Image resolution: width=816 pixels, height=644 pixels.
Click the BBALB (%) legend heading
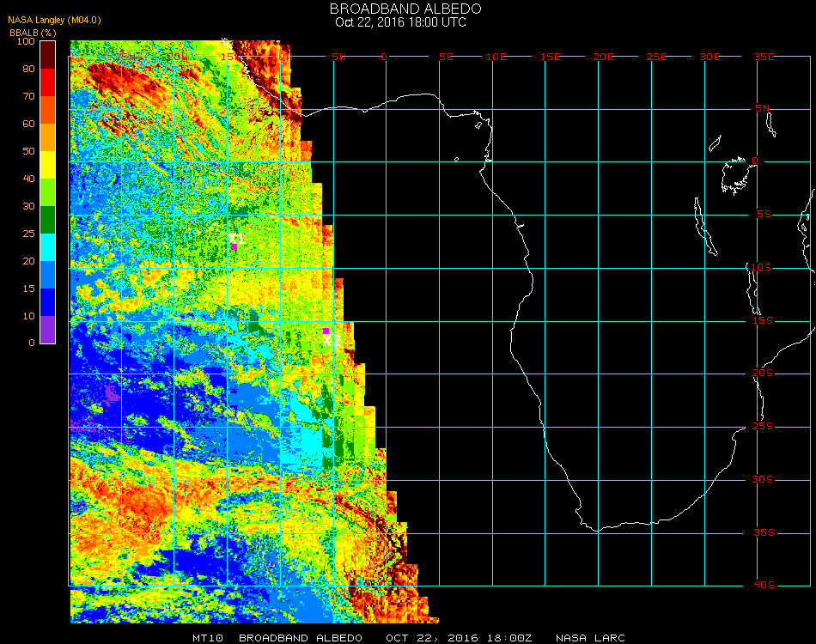coord(33,33)
